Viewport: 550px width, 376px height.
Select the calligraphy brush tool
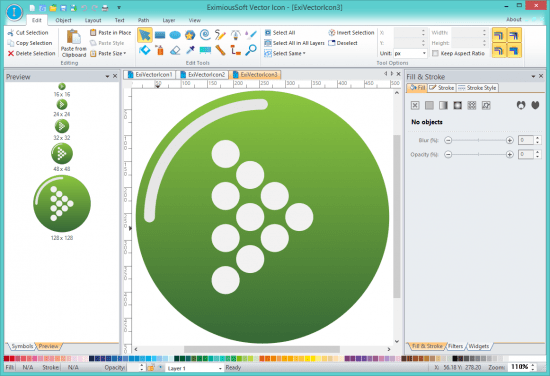point(251,34)
